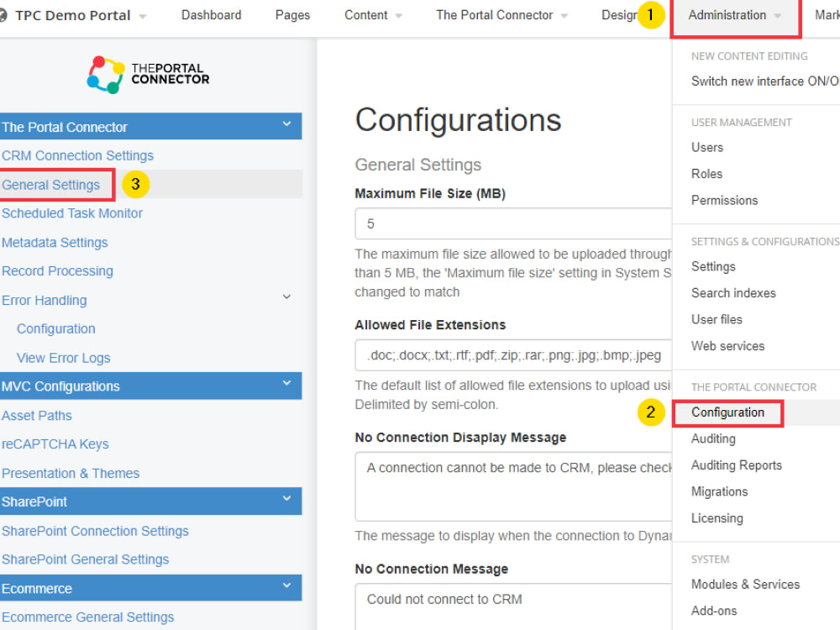Open Migrations menu item
Viewport: 840px width, 630px height.
pos(719,491)
